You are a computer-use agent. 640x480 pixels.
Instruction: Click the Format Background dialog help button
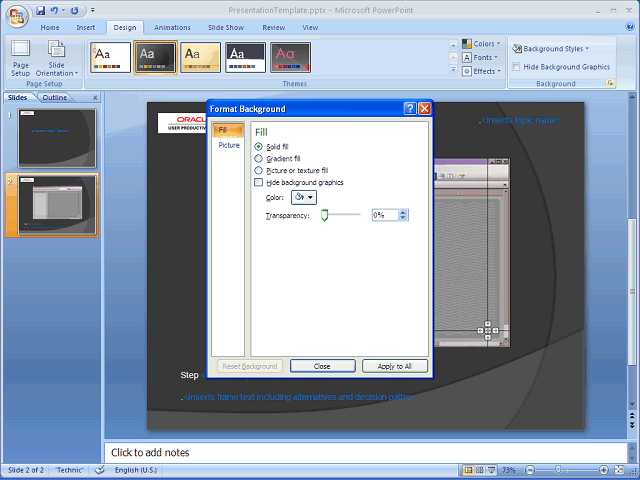click(x=410, y=109)
